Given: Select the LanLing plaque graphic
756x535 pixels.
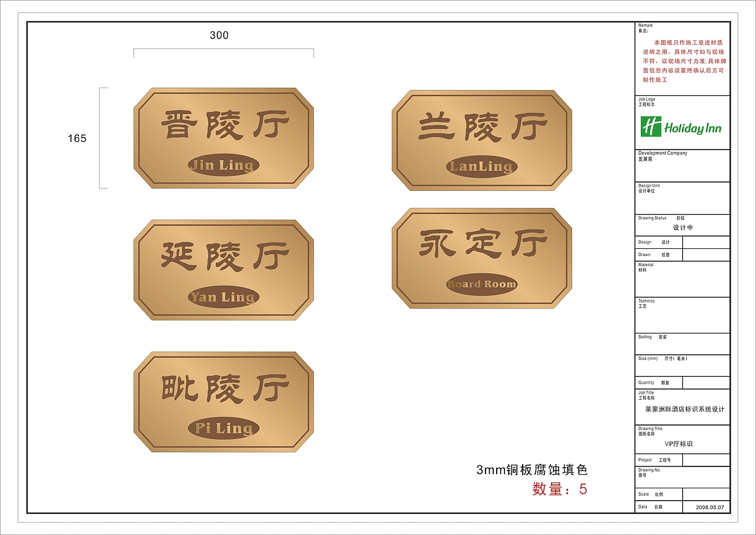Looking at the screenshot, I should (x=481, y=139).
